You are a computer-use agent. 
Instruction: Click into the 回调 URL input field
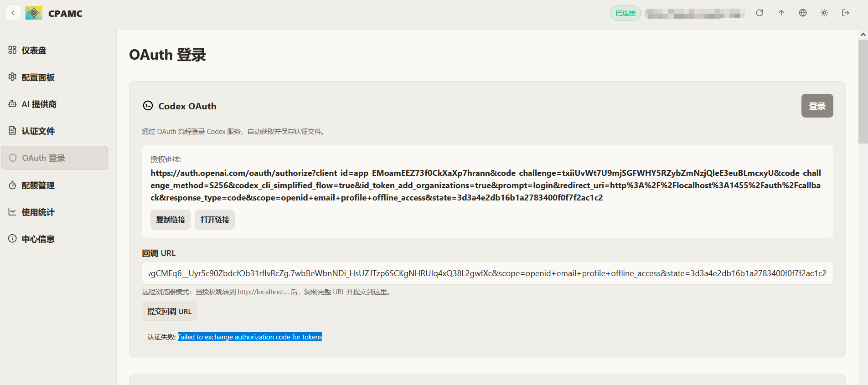pyautogui.click(x=487, y=273)
